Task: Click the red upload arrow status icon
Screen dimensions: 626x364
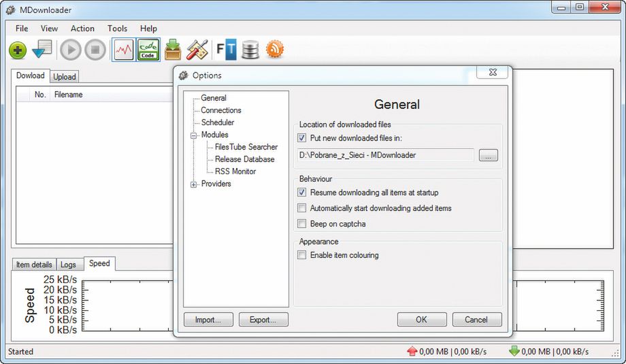Action: click(412, 351)
